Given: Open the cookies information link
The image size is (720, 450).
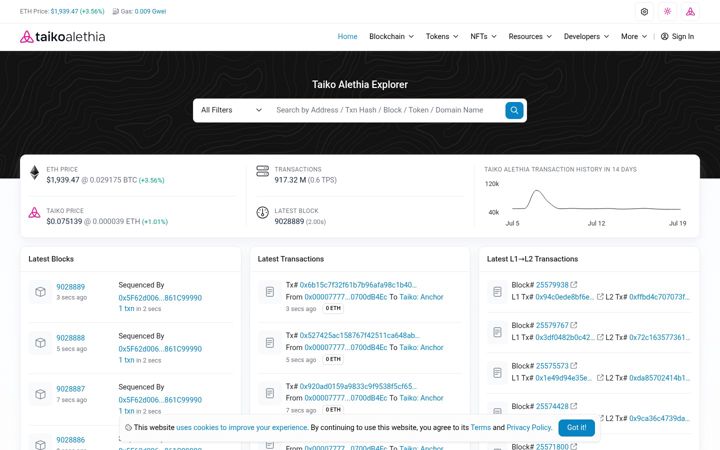Looking at the screenshot, I should point(242,428).
